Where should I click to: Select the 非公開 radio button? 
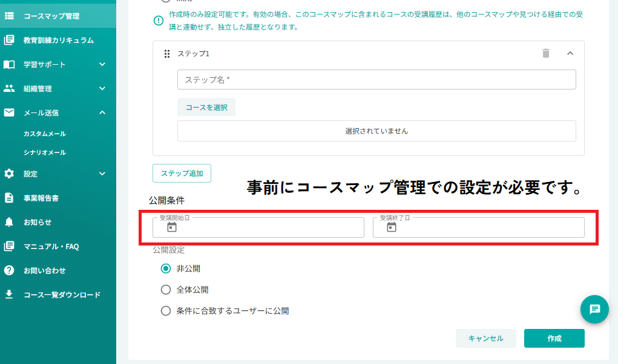point(166,268)
